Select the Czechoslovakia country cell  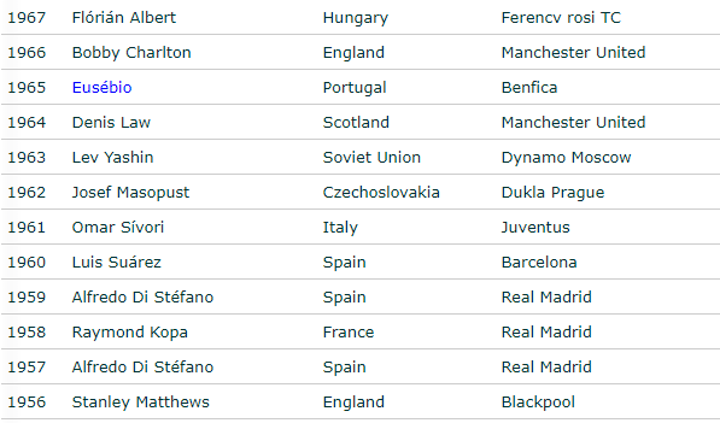point(381,193)
